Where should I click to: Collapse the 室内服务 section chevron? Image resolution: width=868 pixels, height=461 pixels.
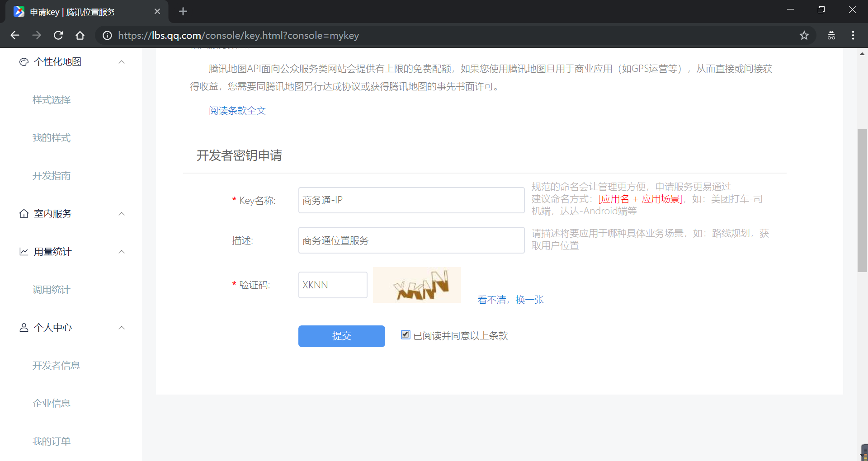coord(122,213)
